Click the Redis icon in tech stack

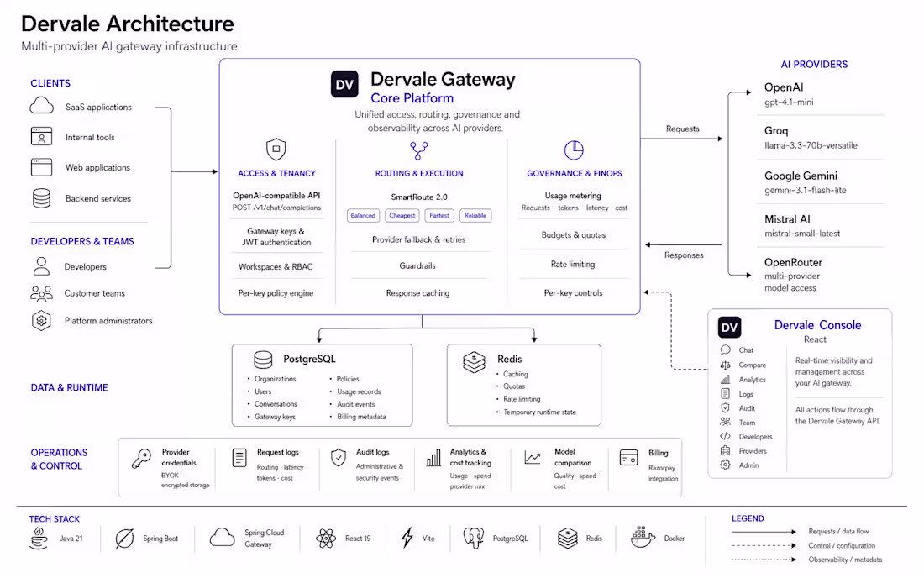tap(568, 538)
